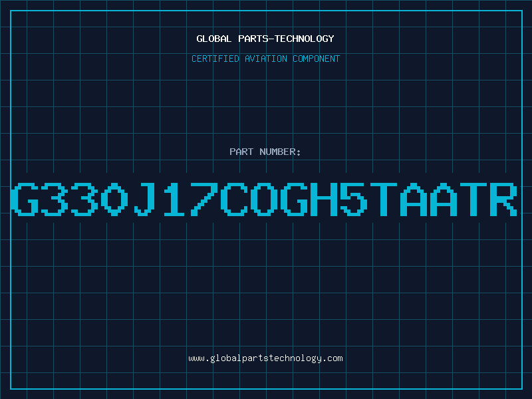Viewport: 532px width, 399px height.
Task: Open the globalpartstechnology website link
Action: coord(265,358)
